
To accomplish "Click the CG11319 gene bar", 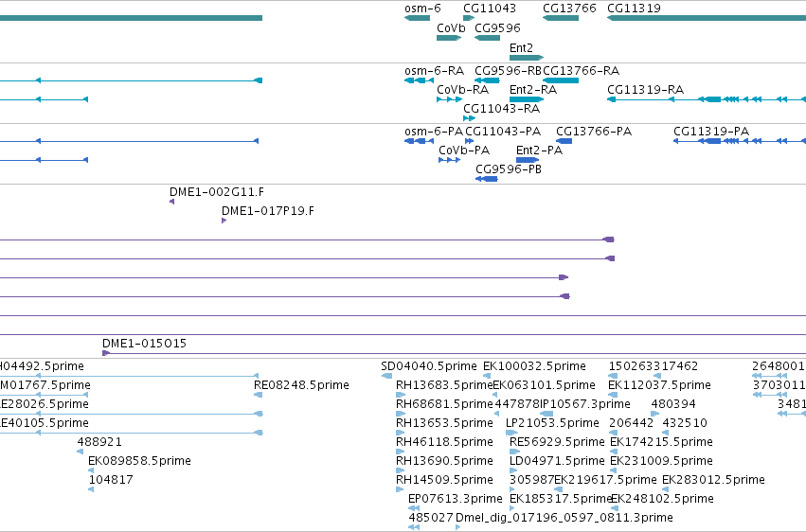I will pos(707,18).
